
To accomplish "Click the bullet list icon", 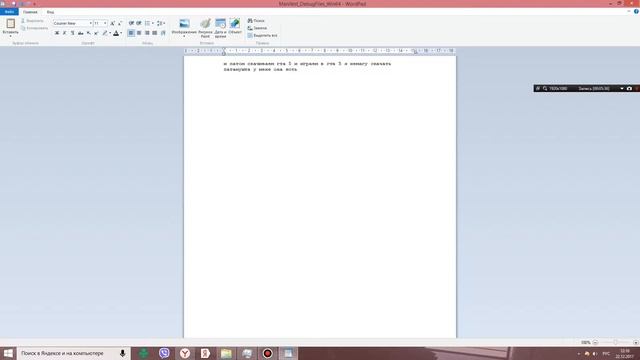I will [x=147, y=23].
